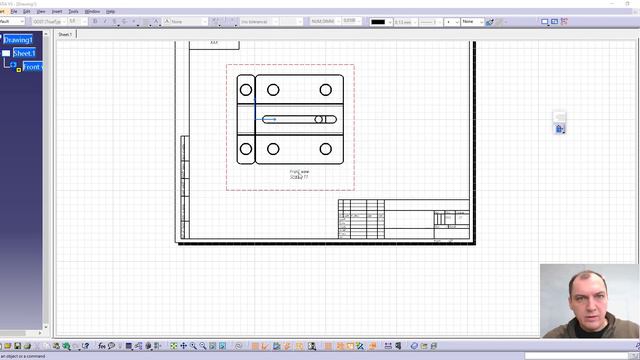Toggle Italic text formatting
640x360 pixels.
coord(105,21)
